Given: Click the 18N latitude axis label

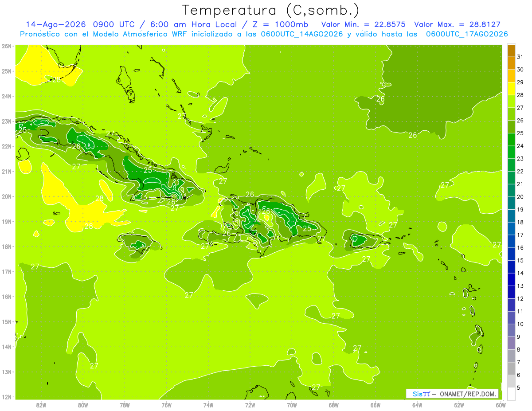Looking at the screenshot, I should [x=6, y=247].
